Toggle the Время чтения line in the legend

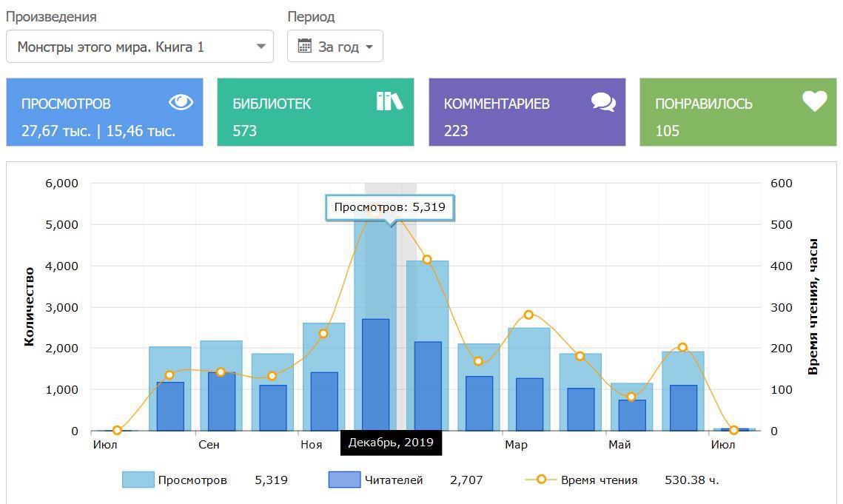tap(598, 480)
